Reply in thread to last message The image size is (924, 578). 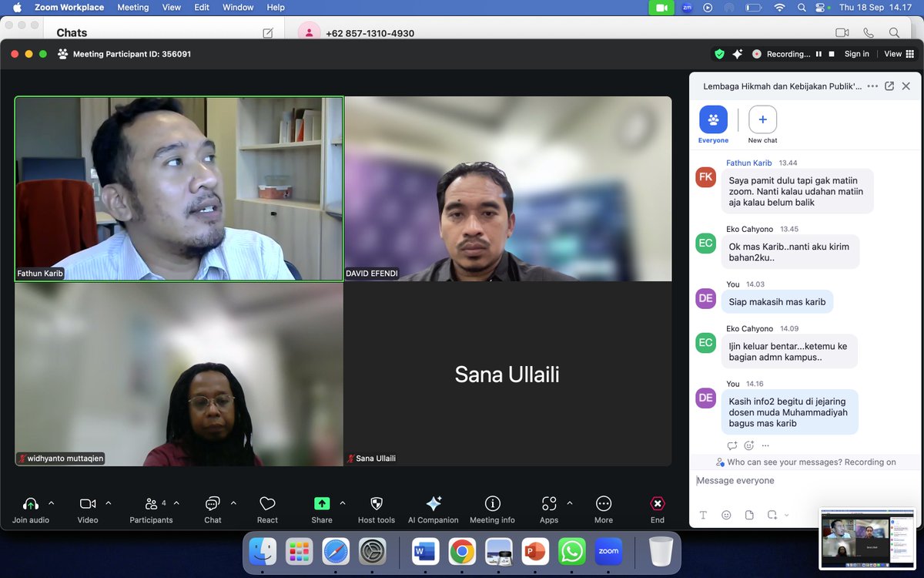pyautogui.click(x=732, y=445)
